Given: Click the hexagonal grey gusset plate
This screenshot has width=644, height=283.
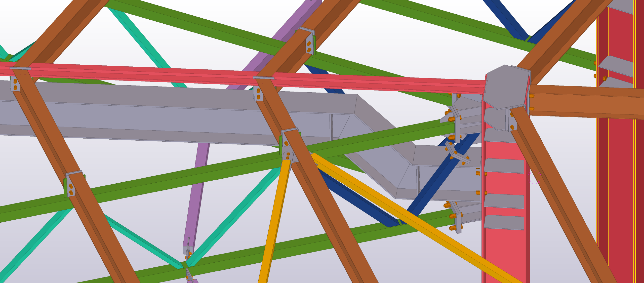Looking at the screenshot, I should point(506,87).
